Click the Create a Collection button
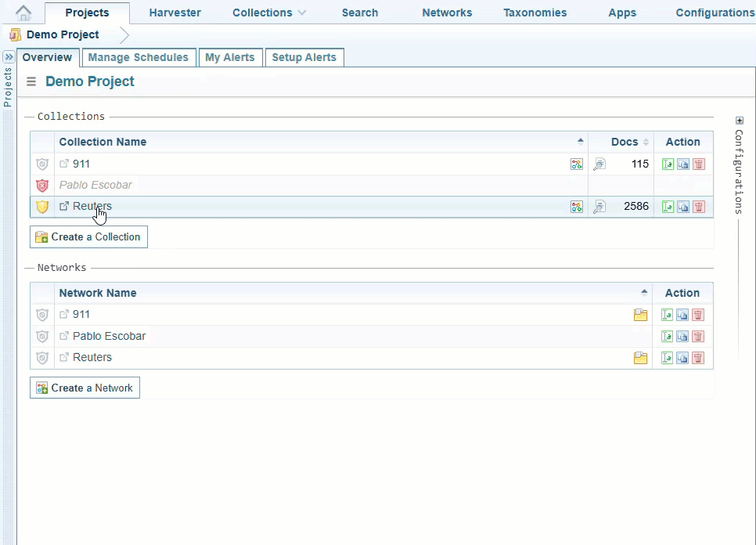 click(x=88, y=237)
